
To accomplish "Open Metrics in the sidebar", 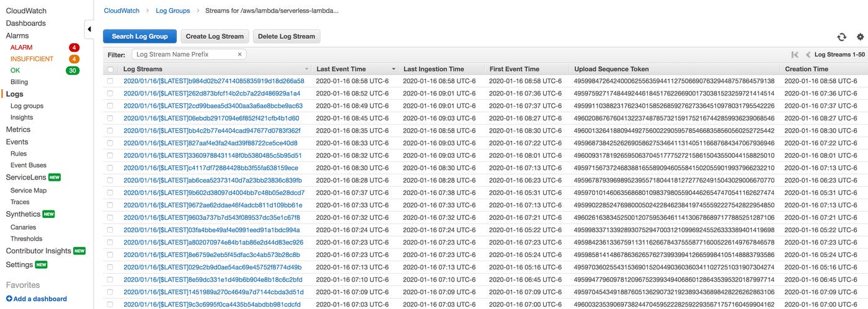I will coord(18,129).
